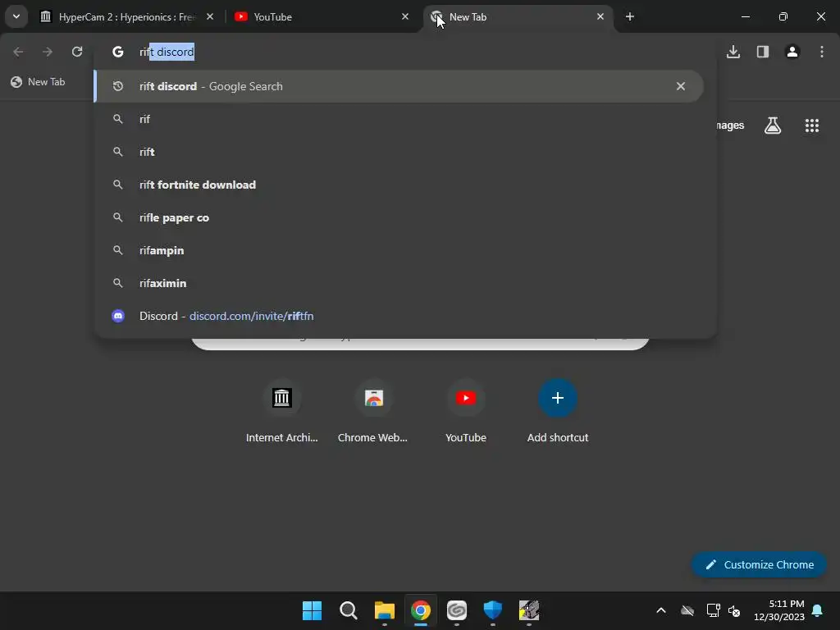Choose 'rift fortnite download' suggestion
The image size is (840, 630).
[399, 185]
